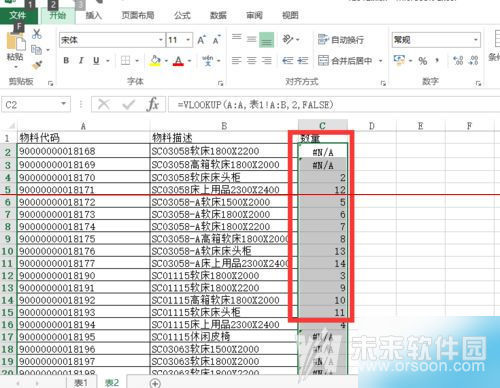Click the 自动换行 wrap text button
The height and width of the screenshot is (388, 500).
point(340,40)
